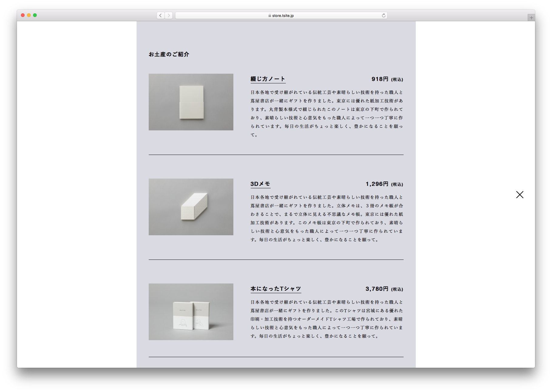Click the boxed T-shirt product photo
Viewport: 552px width, 392px height.
191,312
